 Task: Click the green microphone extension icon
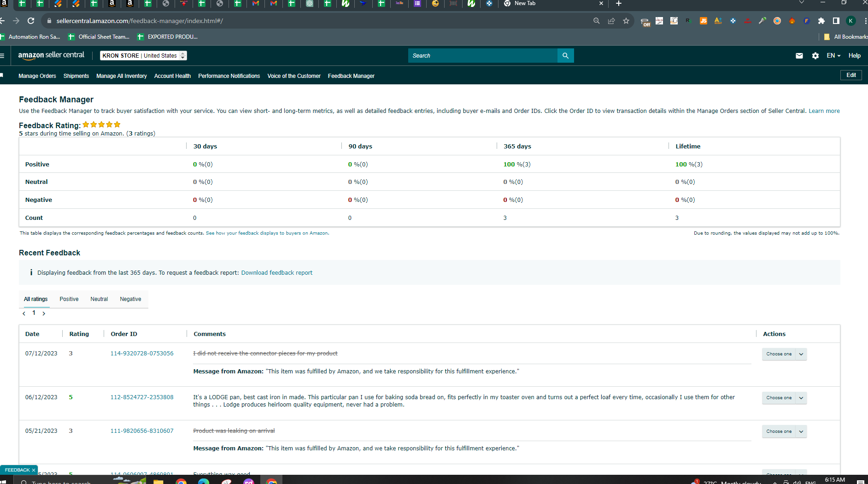[x=762, y=21]
